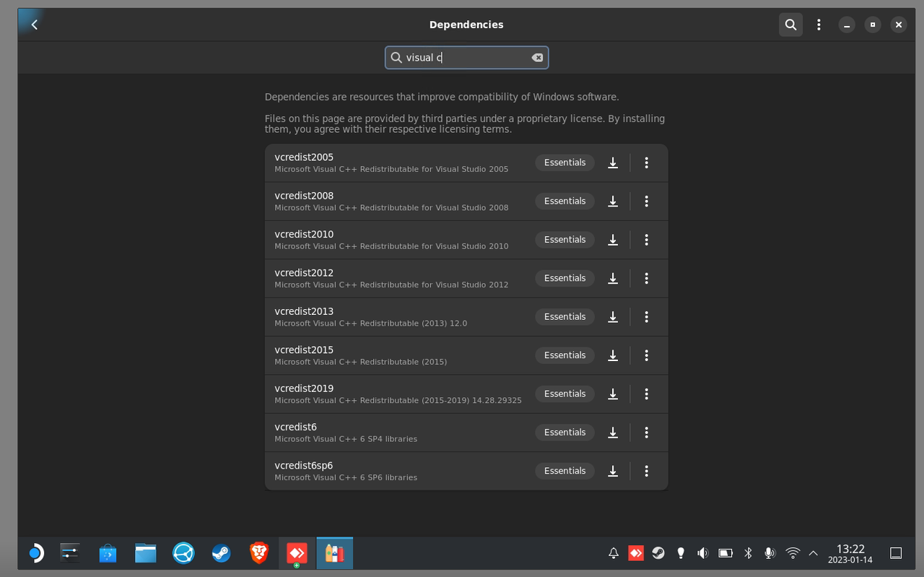This screenshot has width=924, height=577.
Task: Select the vcredist2015 row title
Action: (x=304, y=350)
